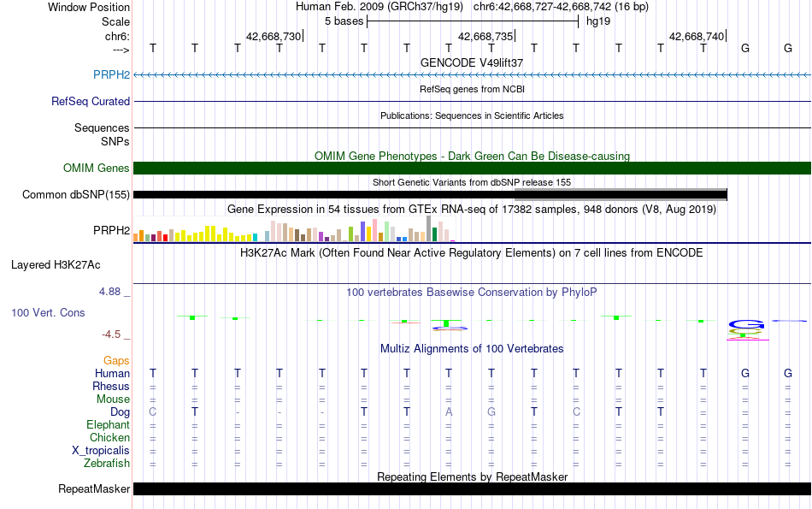The width and height of the screenshot is (812, 509).
Task: Click the first C base in Dog row
Action: coord(152,411)
